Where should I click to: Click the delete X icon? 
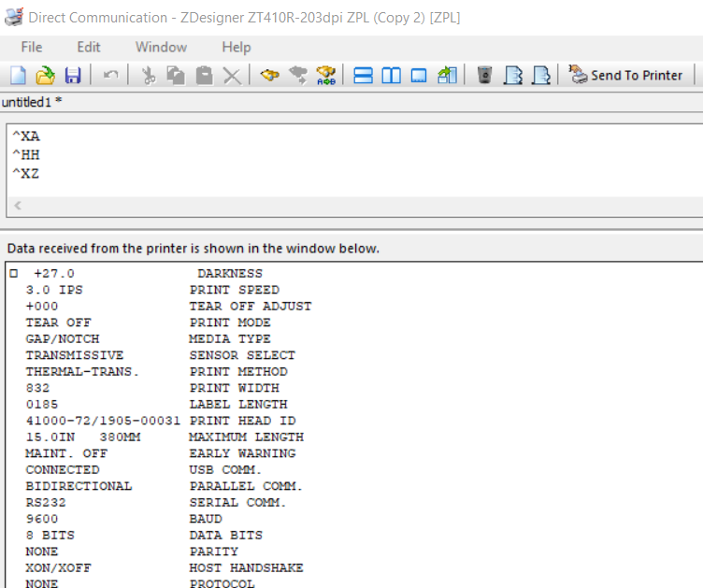pyautogui.click(x=232, y=76)
